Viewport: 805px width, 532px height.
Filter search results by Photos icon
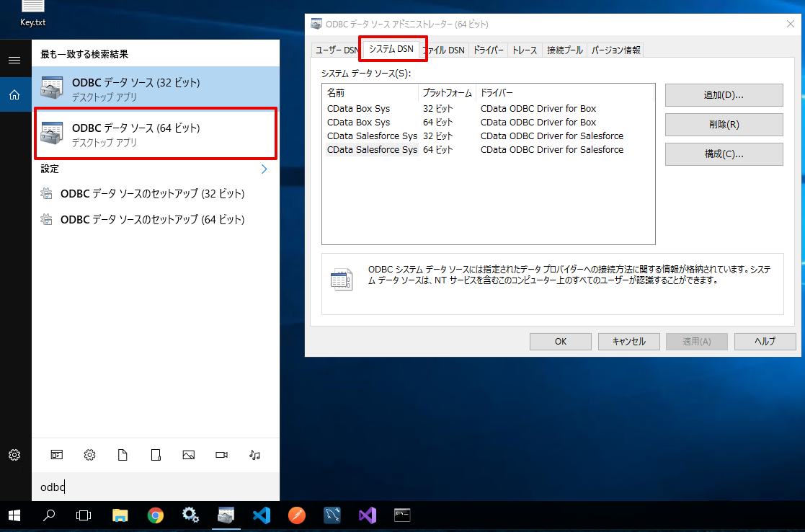click(188, 454)
